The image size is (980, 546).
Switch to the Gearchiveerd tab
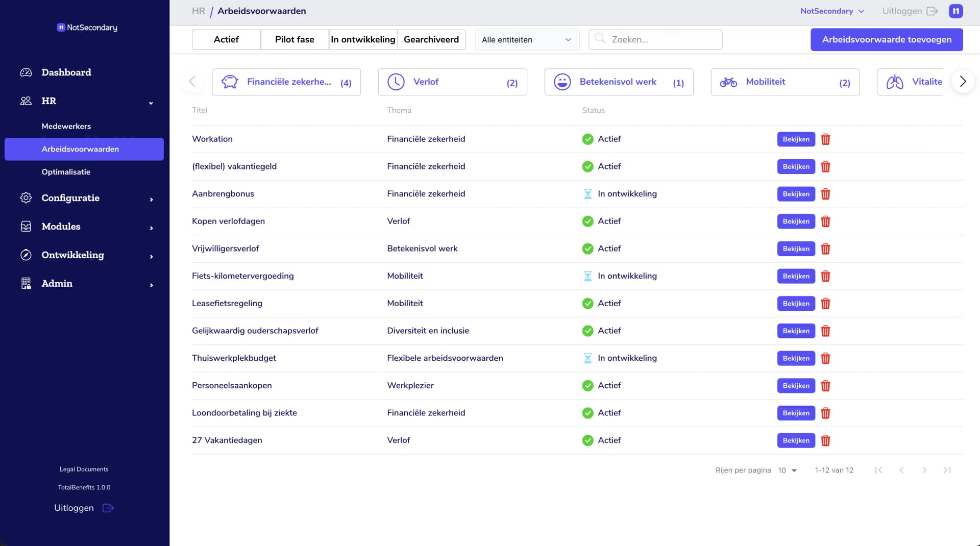[x=431, y=39]
